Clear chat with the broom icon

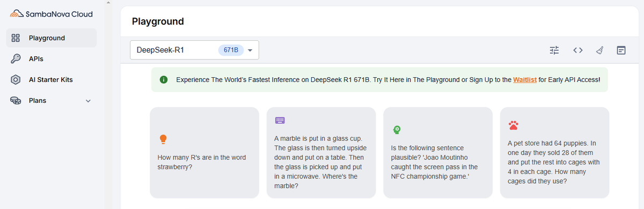coord(600,50)
